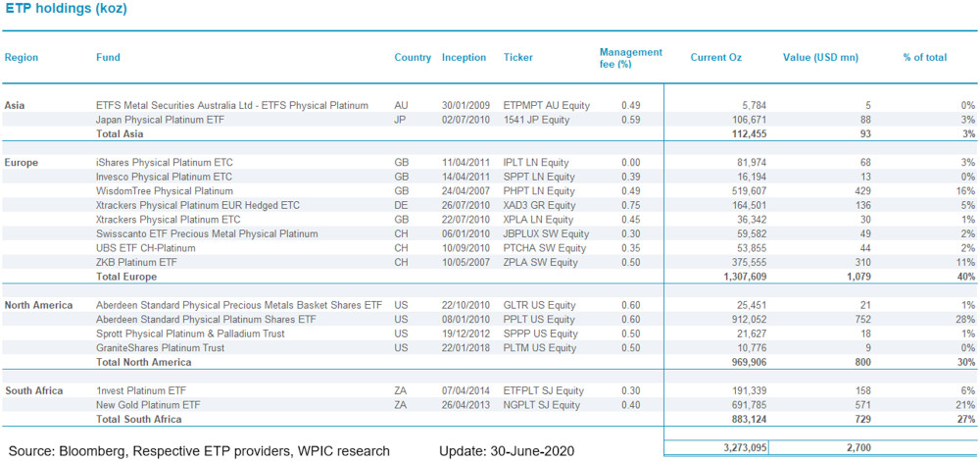Click ticker NGPLT SJ Equity
Screen dimensions: 980x461
point(542,405)
